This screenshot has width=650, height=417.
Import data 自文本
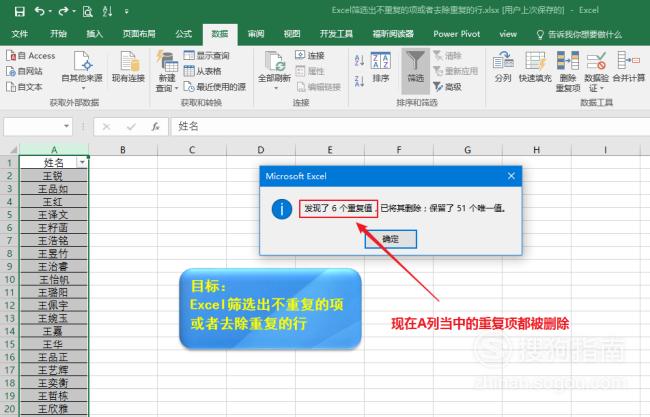point(24,87)
